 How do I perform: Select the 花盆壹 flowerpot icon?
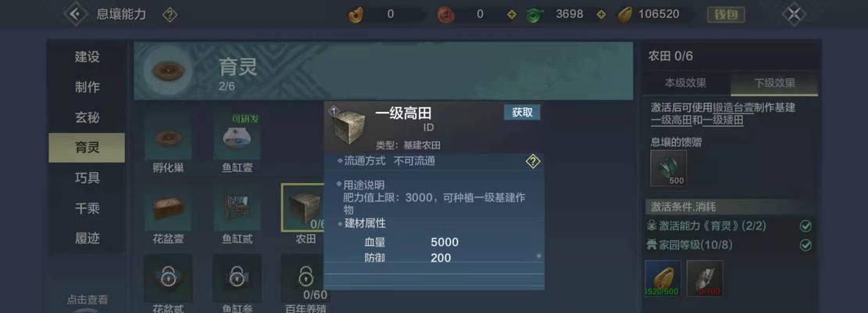168,209
